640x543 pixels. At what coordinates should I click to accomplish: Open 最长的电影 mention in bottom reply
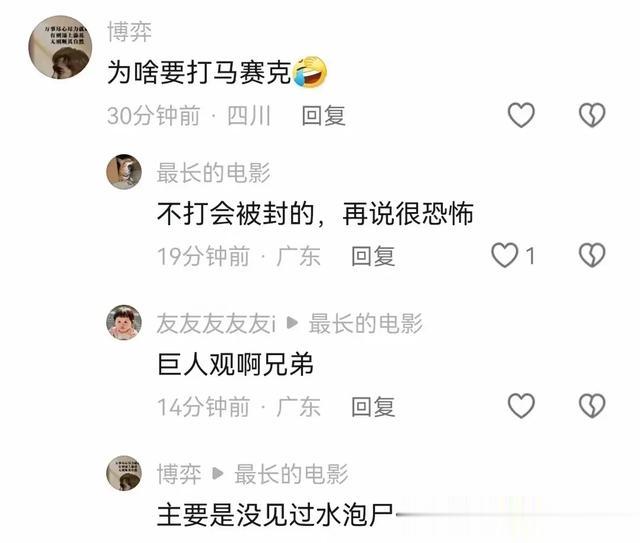click(291, 474)
